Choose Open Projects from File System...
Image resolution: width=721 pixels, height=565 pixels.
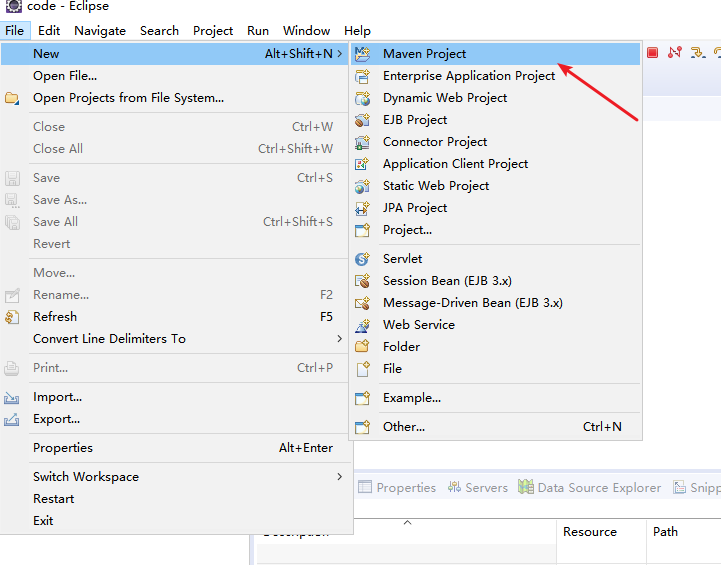click(x=174, y=98)
